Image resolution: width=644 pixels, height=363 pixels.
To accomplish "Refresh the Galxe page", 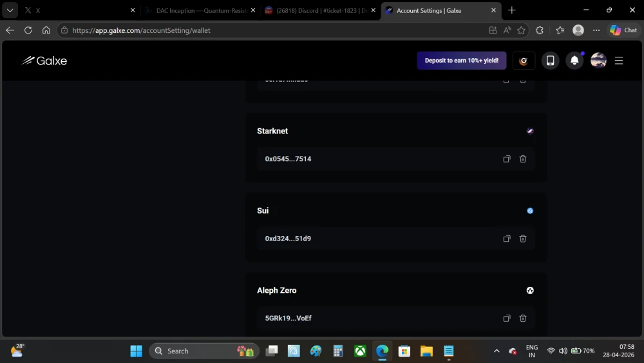I will (x=28, y=30).
